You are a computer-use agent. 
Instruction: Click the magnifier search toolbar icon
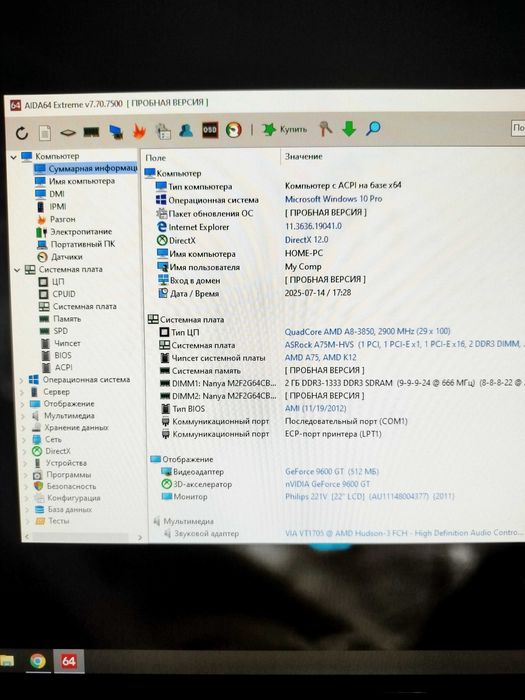[x=373, y=129]
